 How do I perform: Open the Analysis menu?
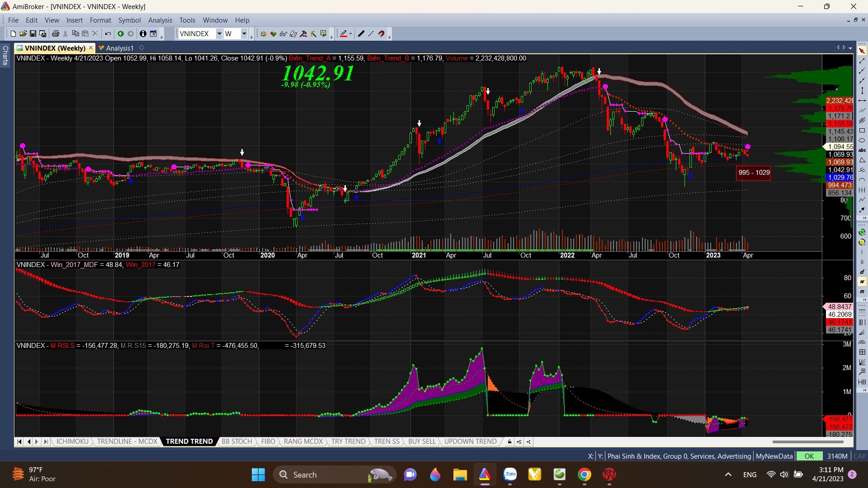(160, 20)
